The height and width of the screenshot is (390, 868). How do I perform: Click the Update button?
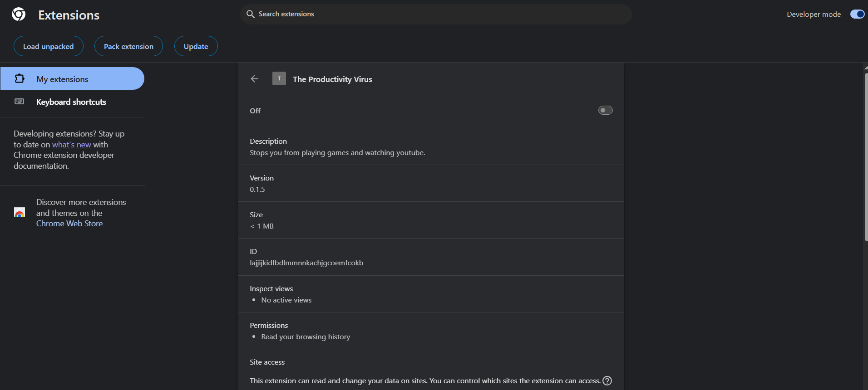tap(196, 46)
